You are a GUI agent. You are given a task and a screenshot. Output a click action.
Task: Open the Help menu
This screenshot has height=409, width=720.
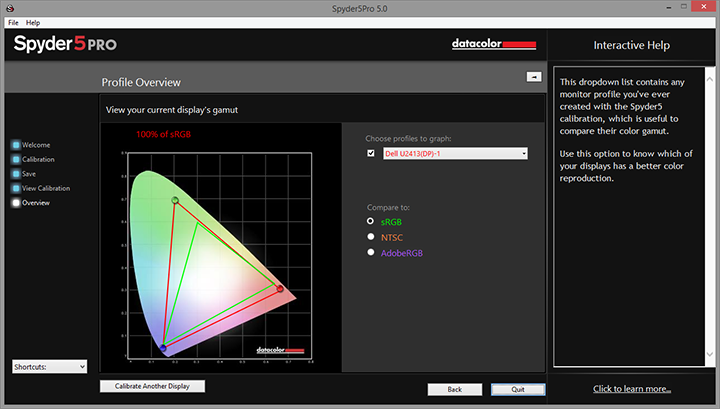click(x=33, y=22)
